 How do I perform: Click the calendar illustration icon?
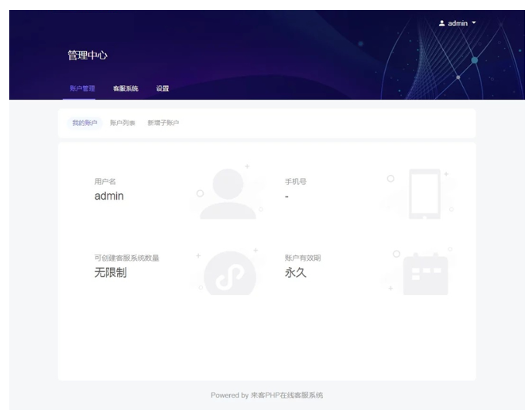click(424, 272)
